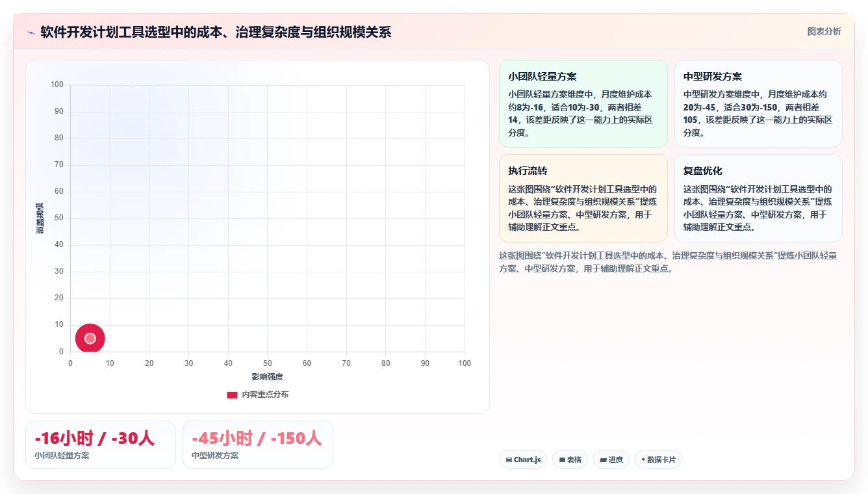Click the summary paragraph below the cards
The width and height of the screenshot is (868, 494).
click(669, 262)
